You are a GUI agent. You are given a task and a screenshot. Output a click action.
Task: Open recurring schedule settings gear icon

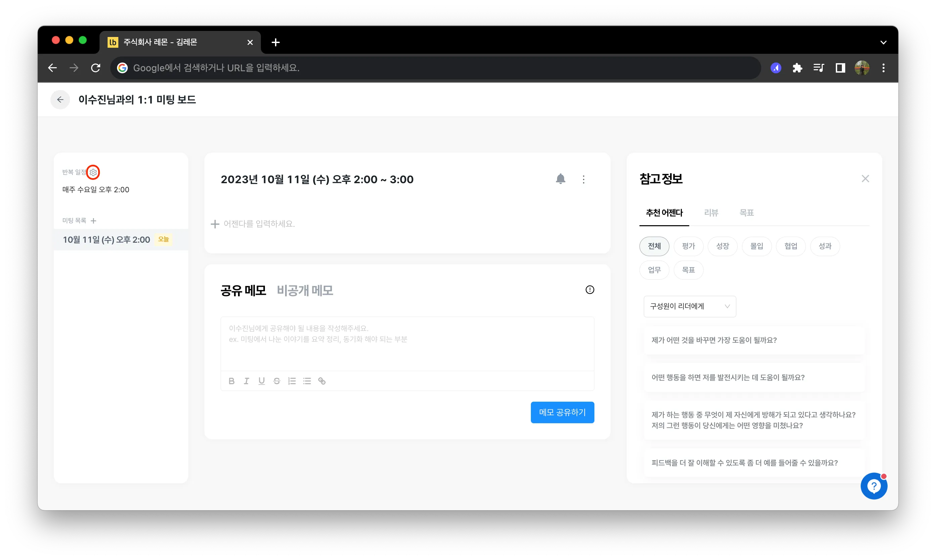93,172
